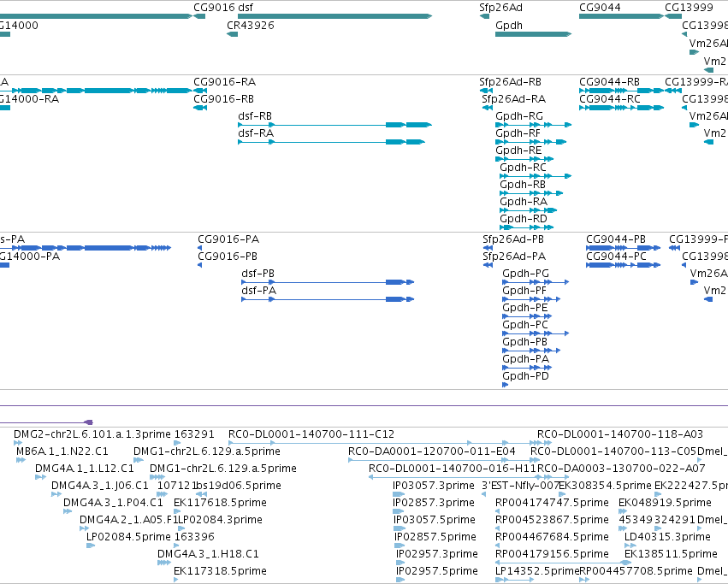Click the dsf-PB protein label

point(257,274)
